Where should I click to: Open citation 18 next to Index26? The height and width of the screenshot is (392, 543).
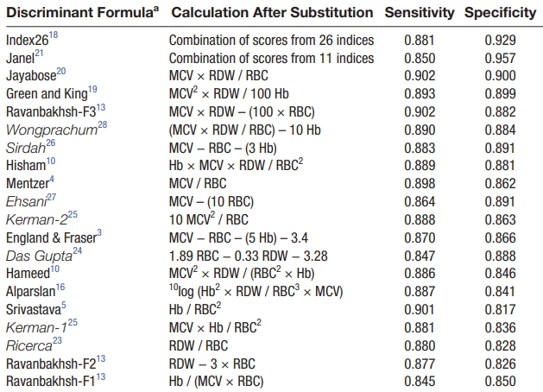tap(53, 35)
